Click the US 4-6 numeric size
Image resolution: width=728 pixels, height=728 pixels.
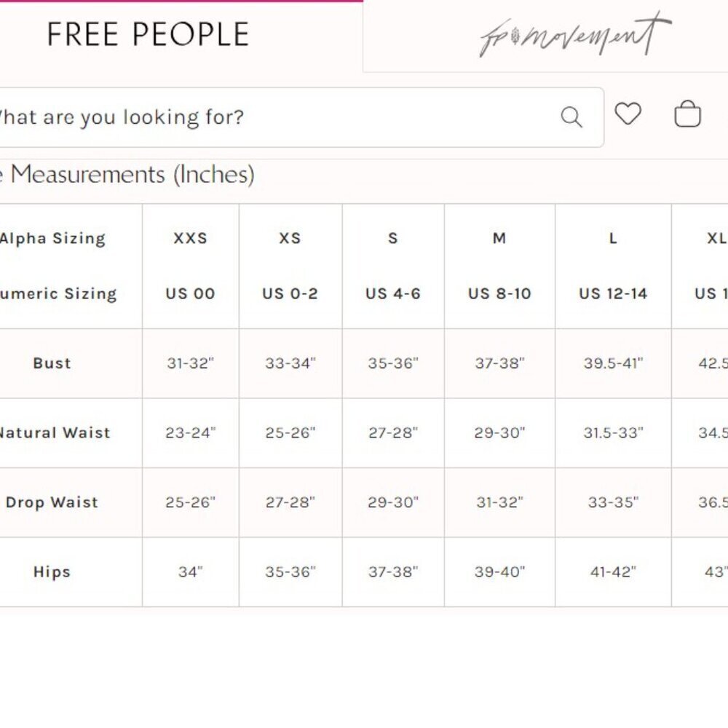[393, 293]
